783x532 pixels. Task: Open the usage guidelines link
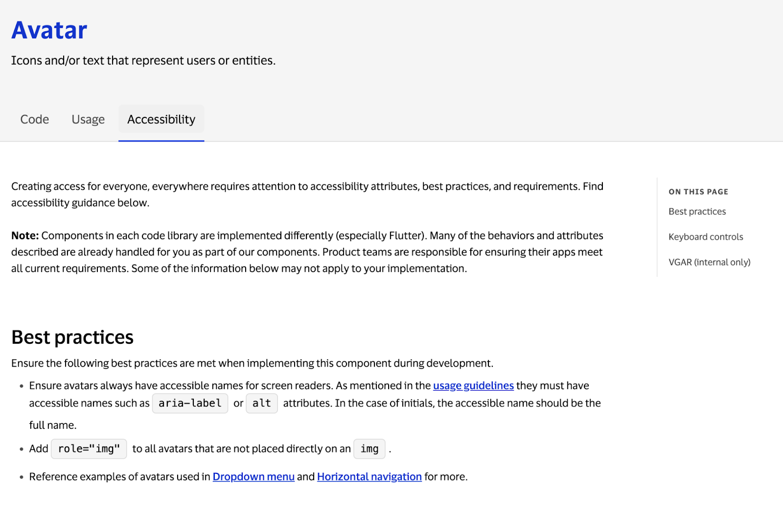coord(473,386)
